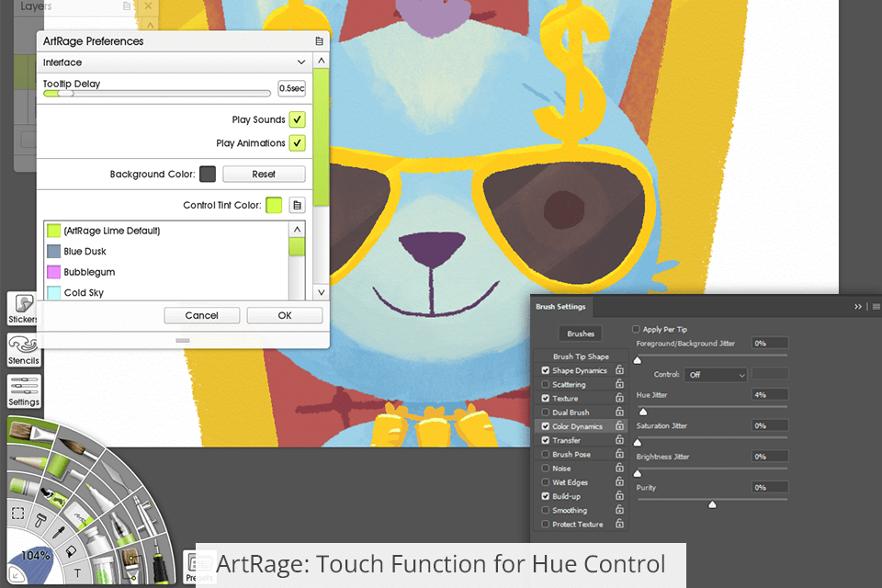Open the tool Settings panel
Image resolution: width=882 pixels, height=588 pixels.
[x=24, y=391]
